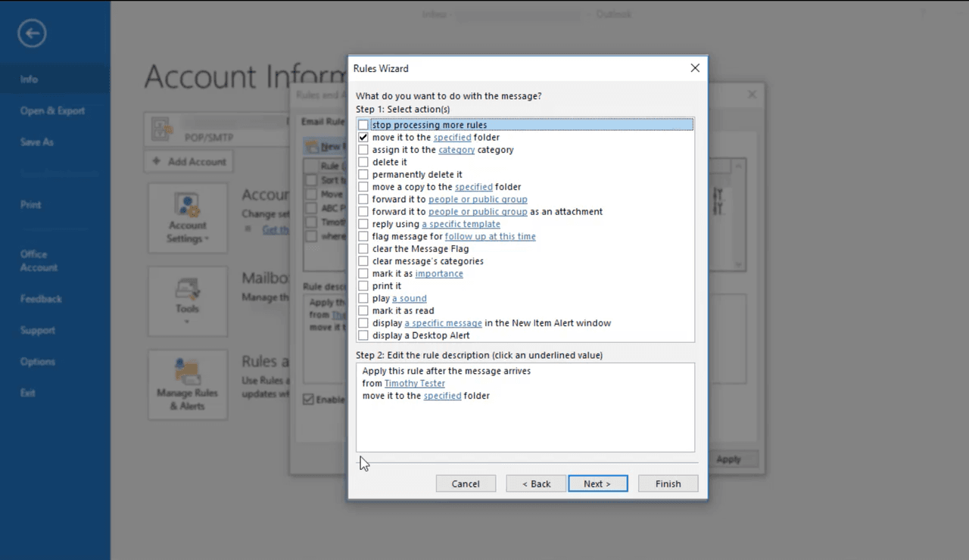The image size is (969, 560).
Task: Cancel the Rules Wizard
Action: [x=466, y=484]
